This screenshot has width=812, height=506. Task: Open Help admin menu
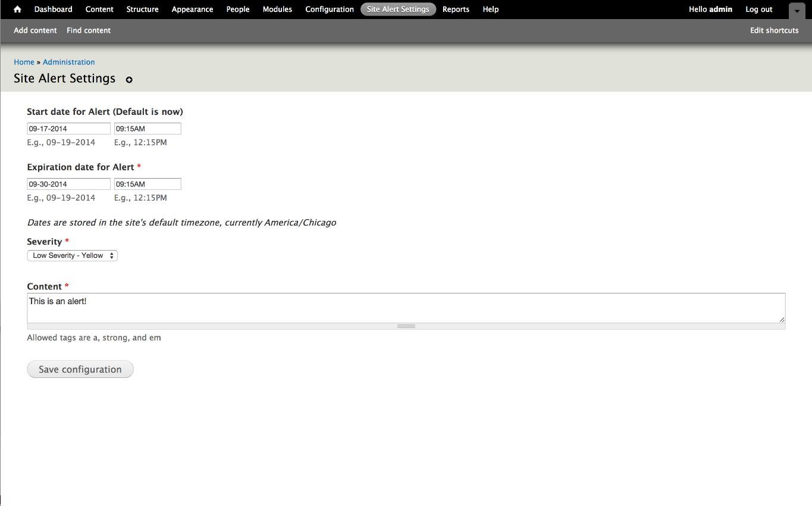click(491, 10)
